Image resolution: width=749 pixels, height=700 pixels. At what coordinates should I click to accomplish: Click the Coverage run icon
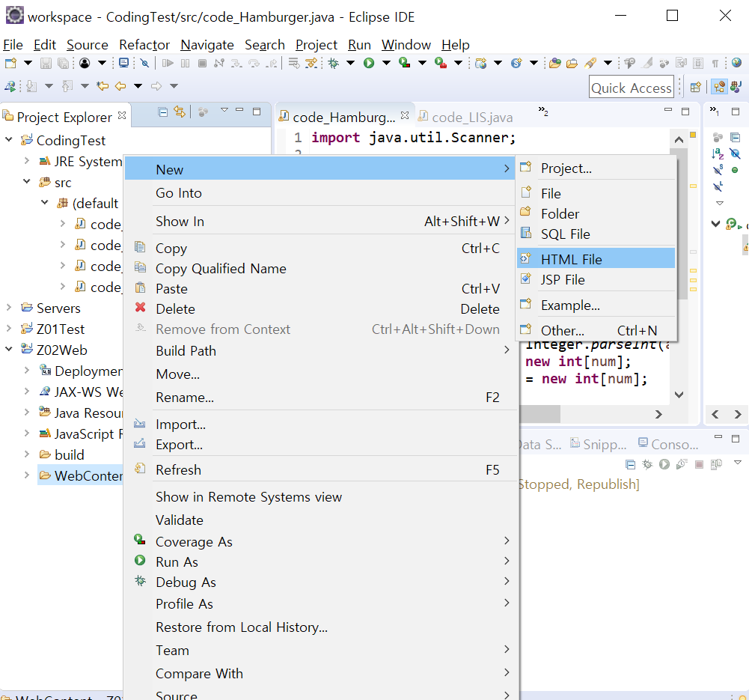(405, 63)
